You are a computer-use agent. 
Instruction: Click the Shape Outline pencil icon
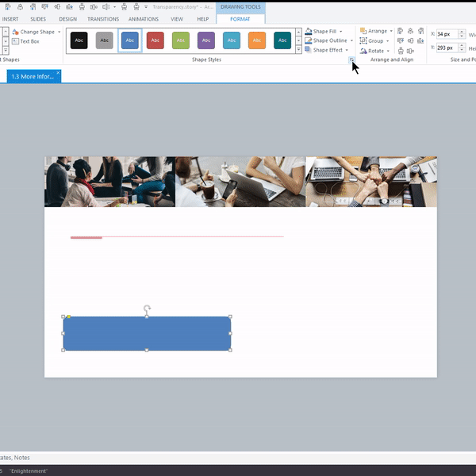pyautogui.click(x=309, y=40)
